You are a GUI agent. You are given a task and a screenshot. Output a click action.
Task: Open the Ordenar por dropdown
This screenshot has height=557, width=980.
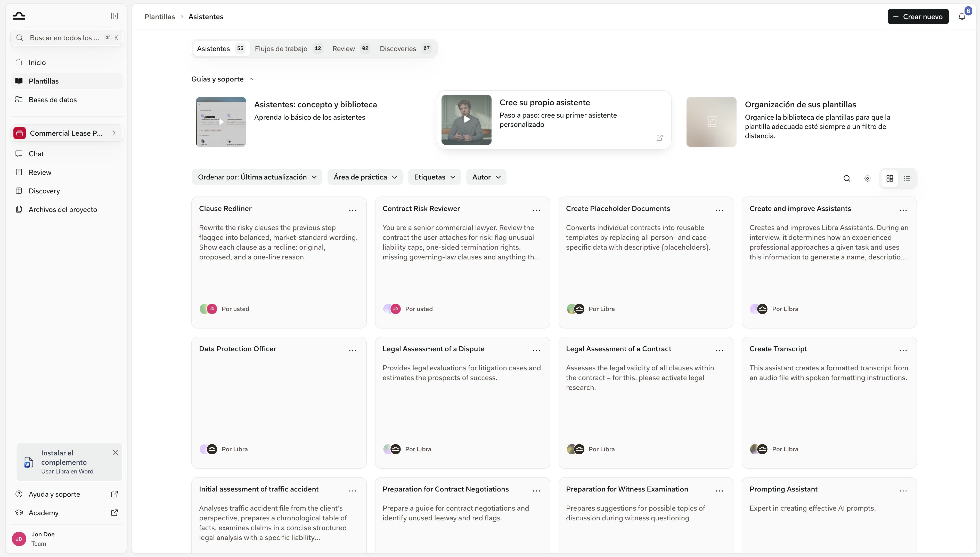point(257,177)
